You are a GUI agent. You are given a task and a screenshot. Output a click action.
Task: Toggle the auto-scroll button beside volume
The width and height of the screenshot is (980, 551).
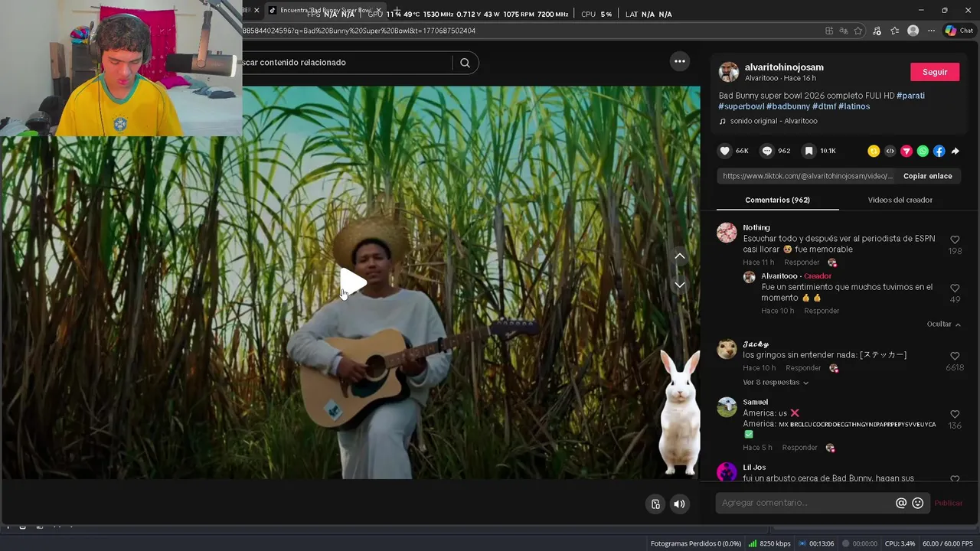click(655, 504)
